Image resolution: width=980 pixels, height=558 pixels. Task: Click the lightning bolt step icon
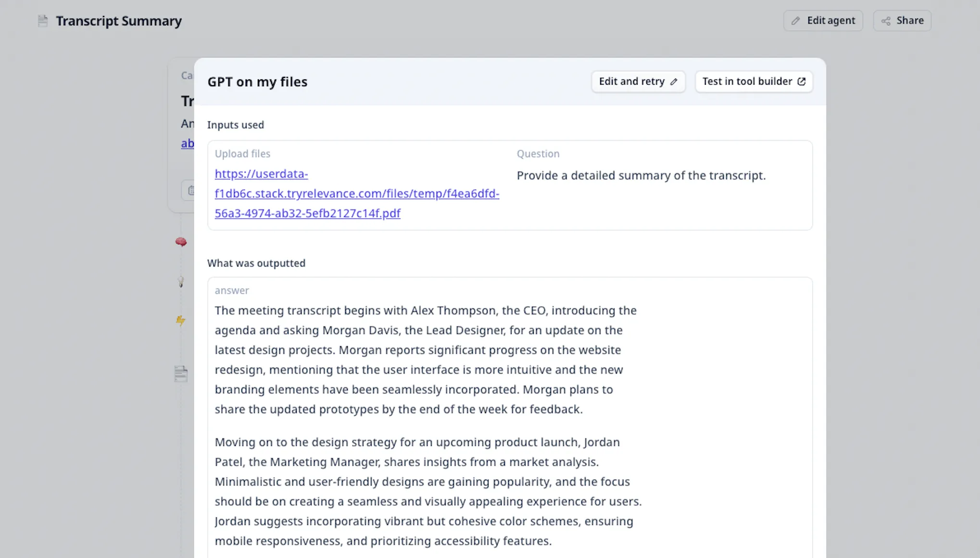tap(180, 320)
